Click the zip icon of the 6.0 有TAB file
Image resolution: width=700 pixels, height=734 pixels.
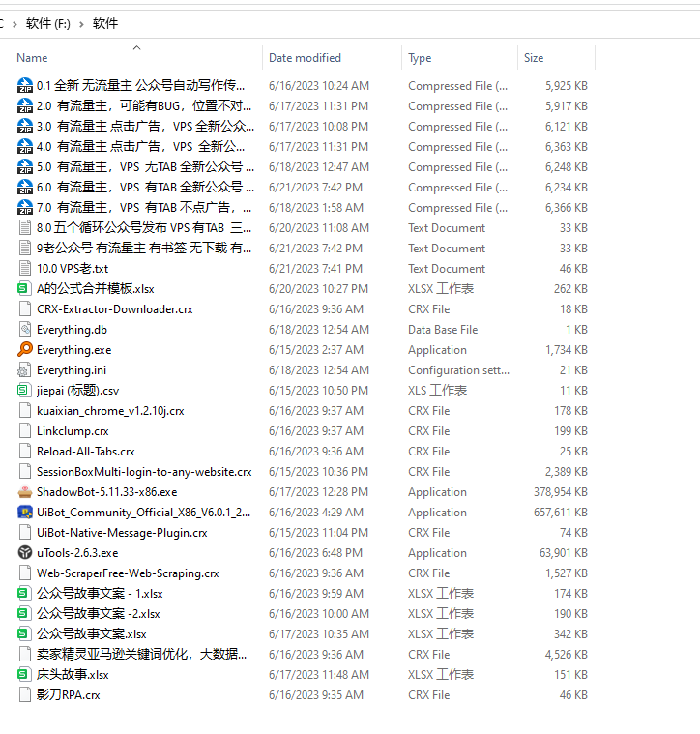point(25,188)
